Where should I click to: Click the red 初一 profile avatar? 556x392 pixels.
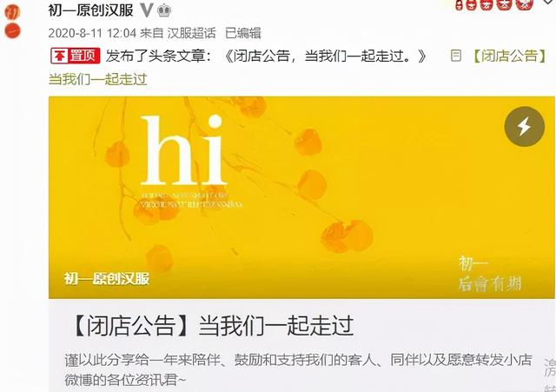(x=12, y=21)
